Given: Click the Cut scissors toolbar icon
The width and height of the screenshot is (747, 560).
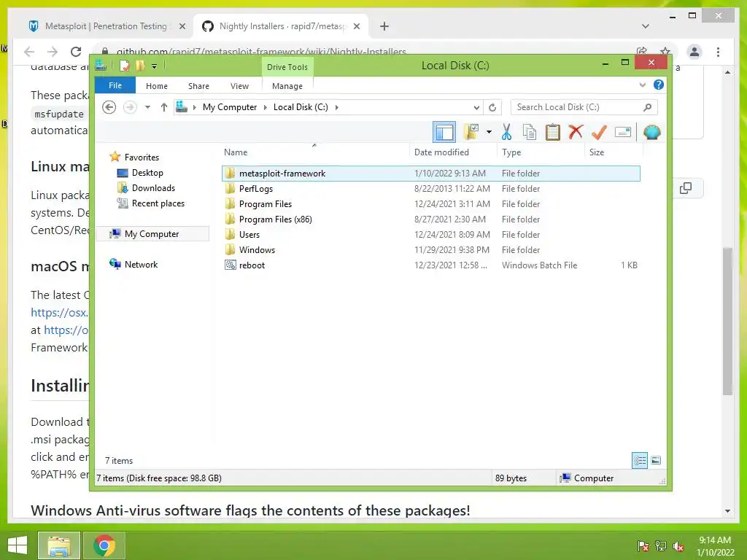Looking at the screenshot, I should click(506, 132).
